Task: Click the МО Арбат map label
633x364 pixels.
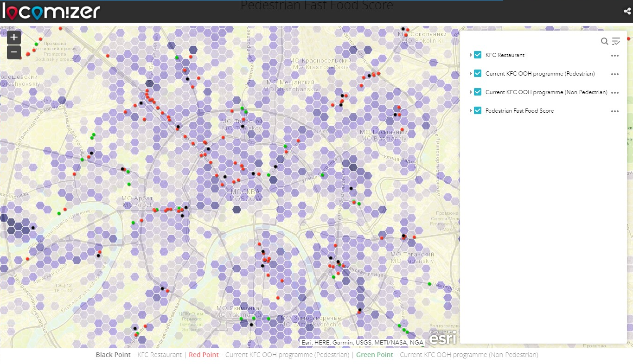Action: 137,201
